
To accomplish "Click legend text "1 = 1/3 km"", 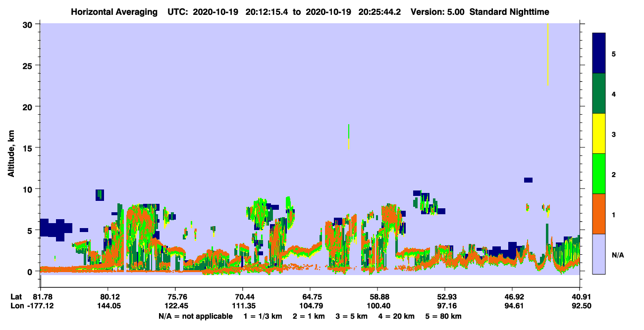I will pyautogui.click(x=263, y=316).
